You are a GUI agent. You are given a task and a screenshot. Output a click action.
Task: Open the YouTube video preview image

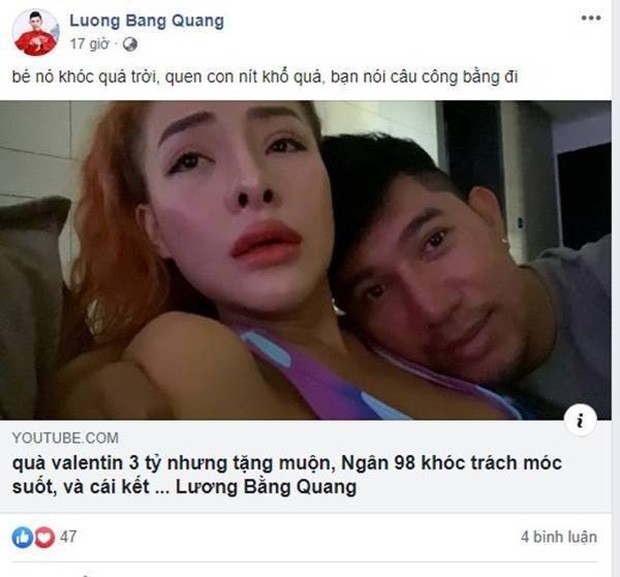pyautogui.click(x=306, y=260)
